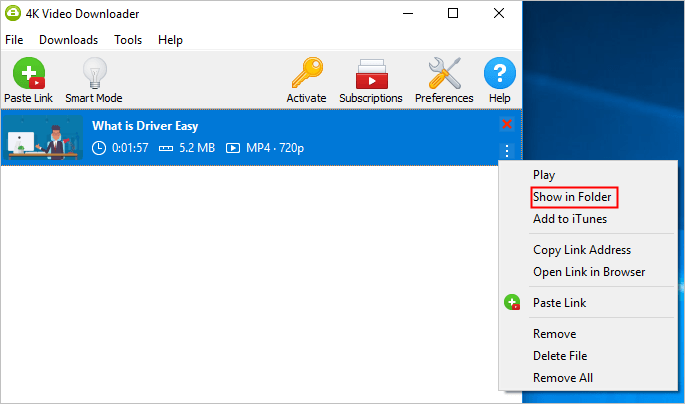Screen dimensions: 685x404
Task: Select Delete File
Action: tap(560, 356)
